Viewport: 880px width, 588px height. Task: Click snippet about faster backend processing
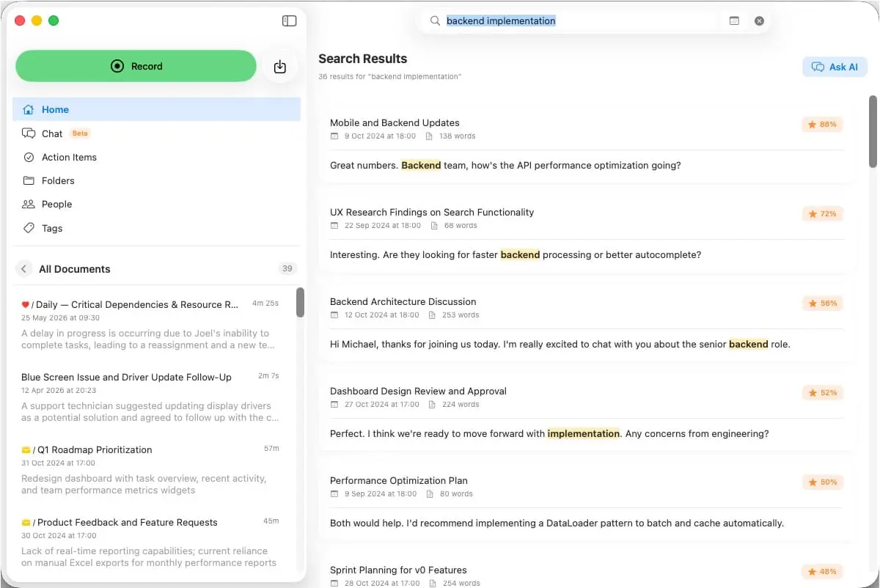516,255
